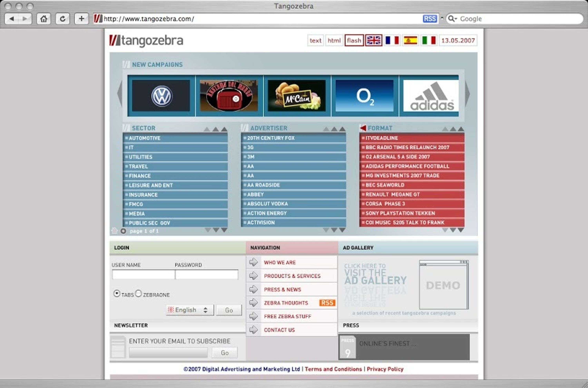Go forward using the browser forward arrow
The width and height of the screenshot is (588, 388).
(25, 19)
